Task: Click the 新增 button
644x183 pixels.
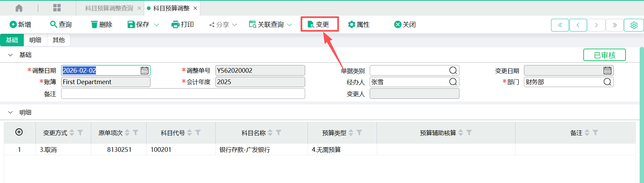Action: point(20,24)
